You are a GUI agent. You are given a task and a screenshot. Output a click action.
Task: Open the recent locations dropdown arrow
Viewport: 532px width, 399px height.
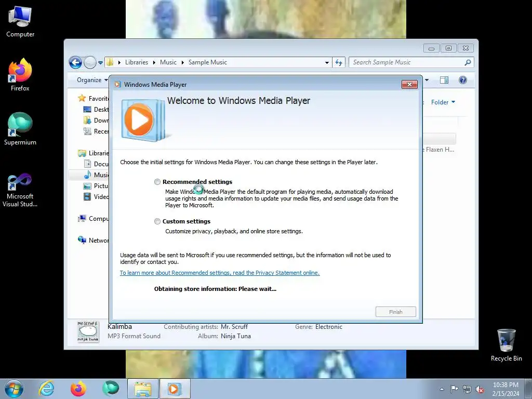click(x=100, y=63)
